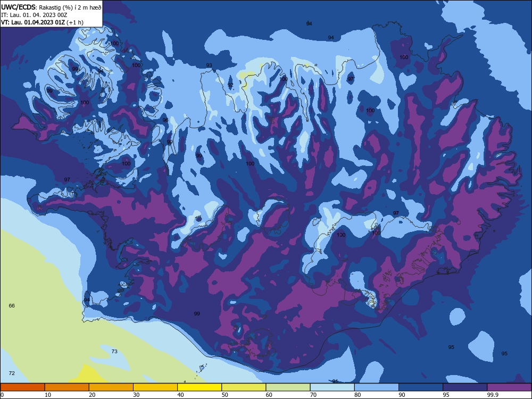Click the legend scale label "70"
Screen dimensions: 532x399
click(x=313, y=395)
